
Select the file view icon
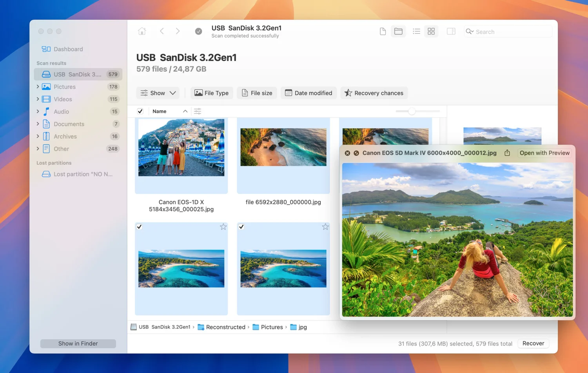click(383, 31)
